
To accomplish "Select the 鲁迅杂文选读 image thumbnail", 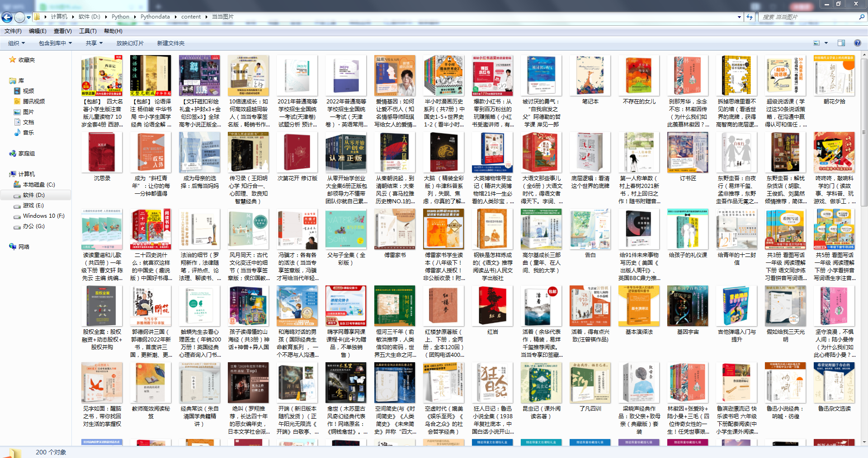I will [x=834, y=383].
